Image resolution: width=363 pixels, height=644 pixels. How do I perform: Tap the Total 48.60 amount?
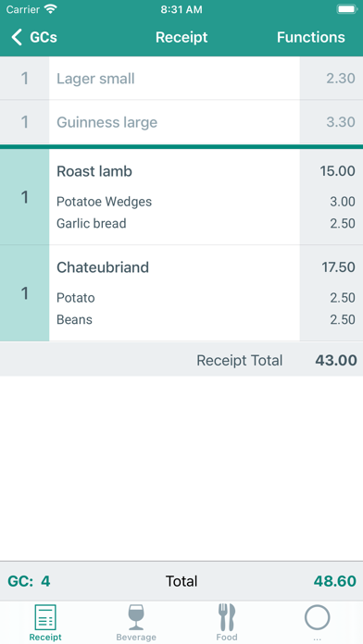pyautogui.click(x=334, y=581)
